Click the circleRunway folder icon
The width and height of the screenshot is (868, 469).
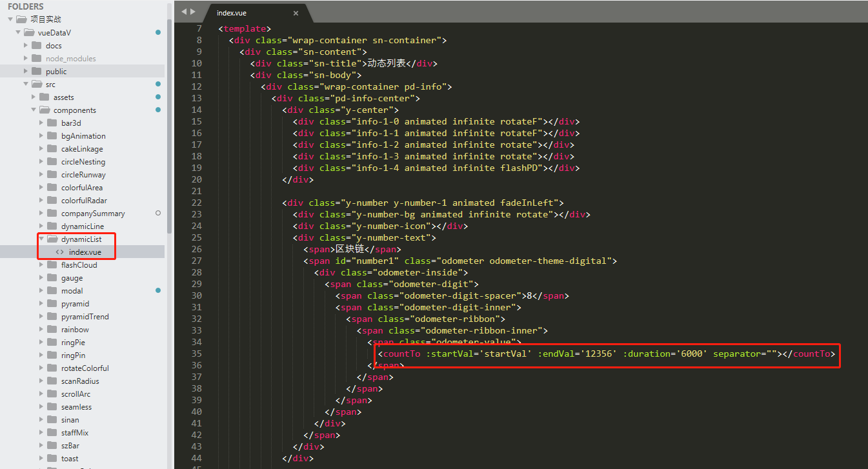(x=52, y=174)
